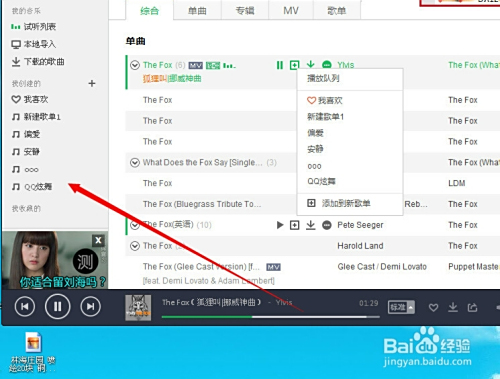
Task: Open artist Harold Land link
Action: [x=360, y=246]
